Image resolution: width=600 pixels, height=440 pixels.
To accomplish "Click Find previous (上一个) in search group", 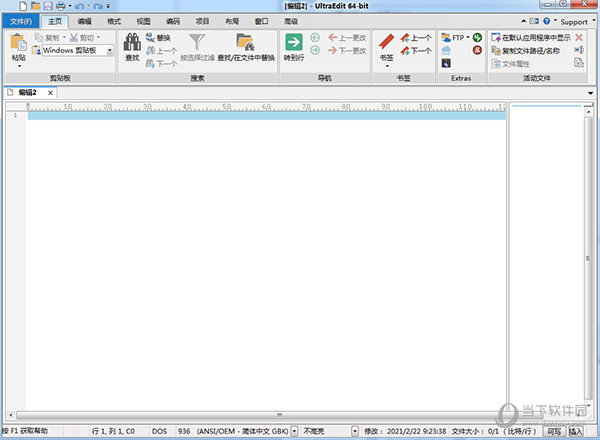I will [x=161, y=51].
